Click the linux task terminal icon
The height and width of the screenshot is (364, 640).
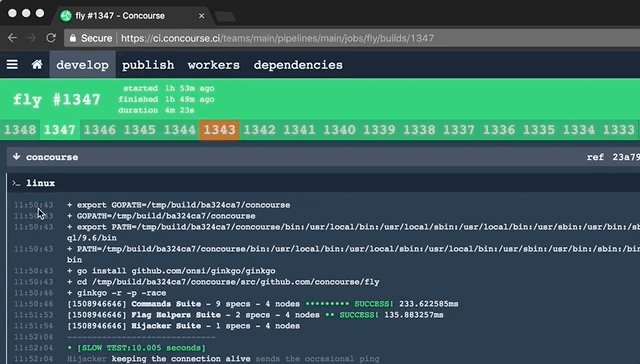[x=16, y=183]
